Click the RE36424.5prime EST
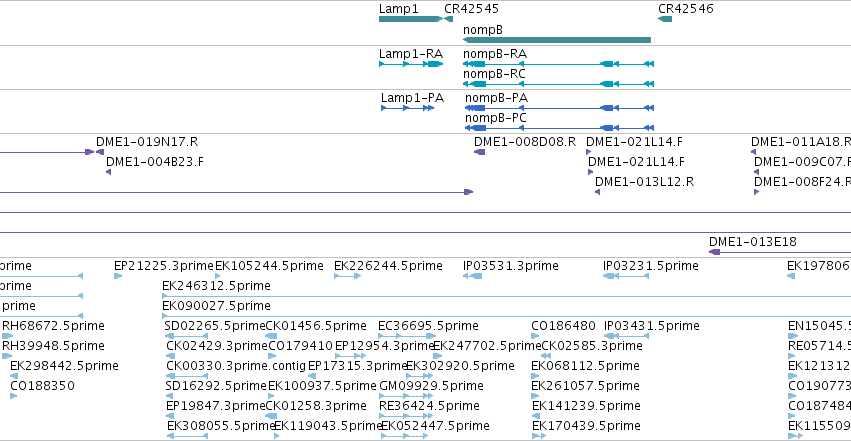The width and height of the screenshot is (851, 441). (x=406, y=417)
